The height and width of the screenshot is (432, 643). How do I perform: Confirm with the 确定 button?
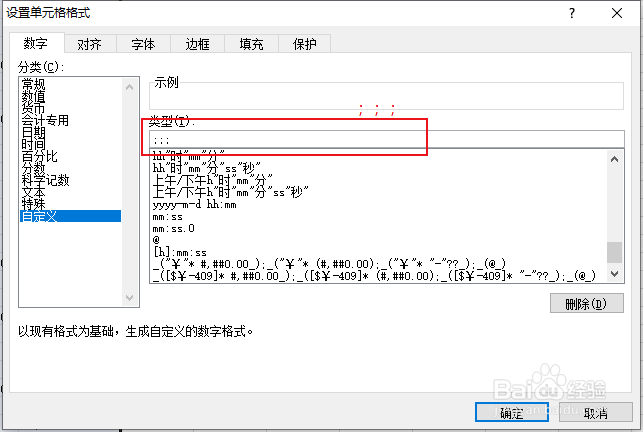coord(512,412)
